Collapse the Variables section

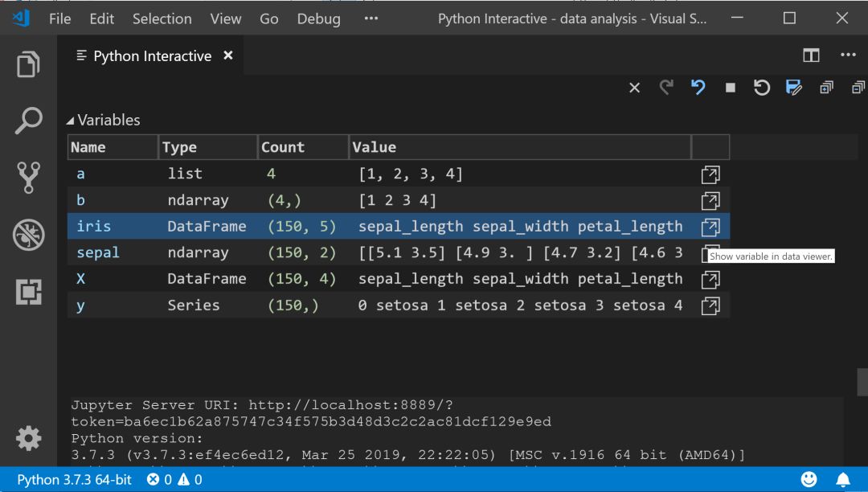point(72,121)
